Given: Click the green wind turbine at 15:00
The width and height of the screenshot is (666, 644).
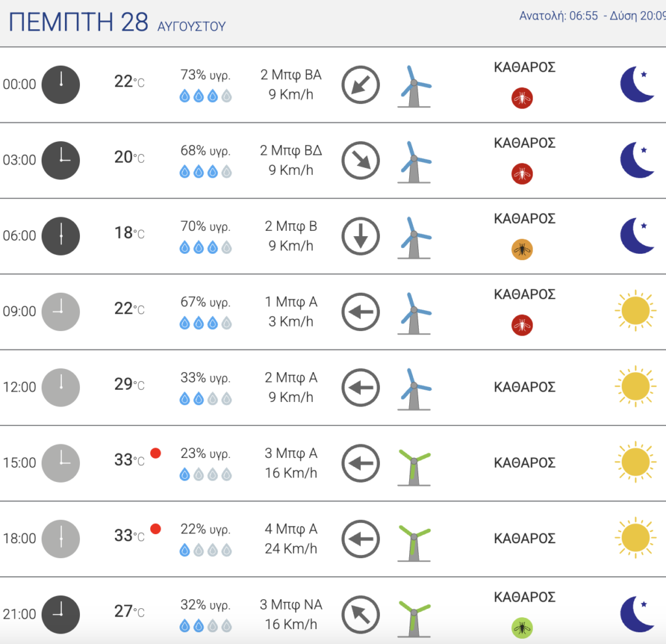Looking at the screenshot, I should (414, 467).
